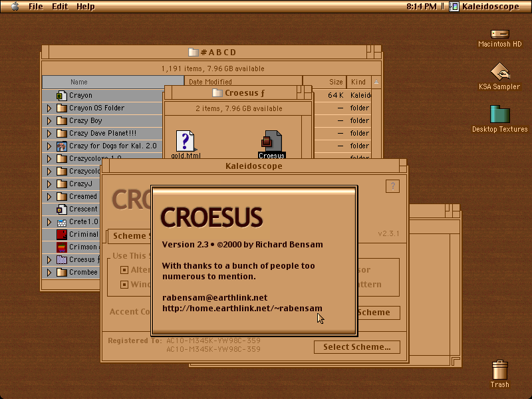Click the Crete1.0 folder icon
This screenshot has height=399, width=532.
(x=61, y=222)
